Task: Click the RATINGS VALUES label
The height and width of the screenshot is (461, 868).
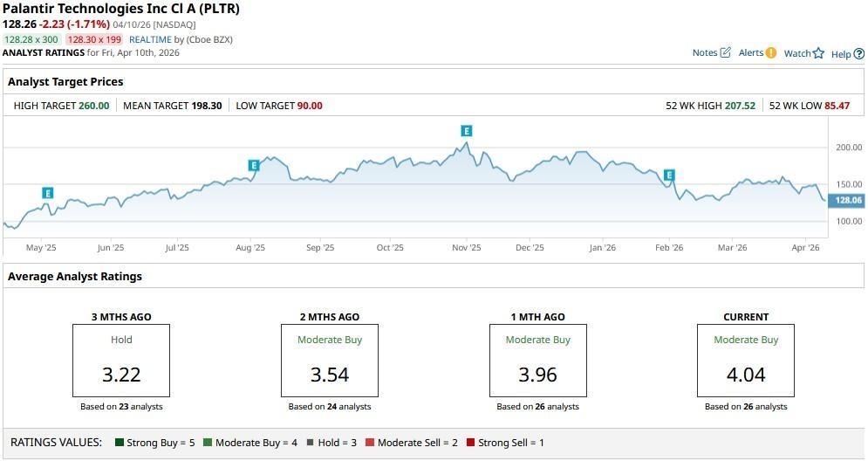Action: (57, 442)
